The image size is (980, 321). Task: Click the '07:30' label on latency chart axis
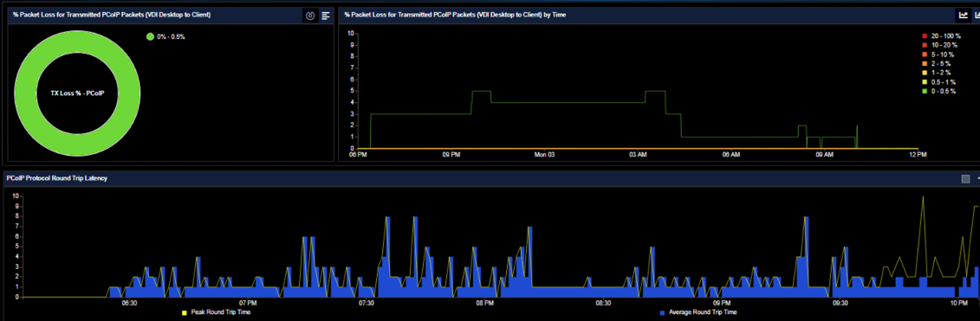[367, 303]
